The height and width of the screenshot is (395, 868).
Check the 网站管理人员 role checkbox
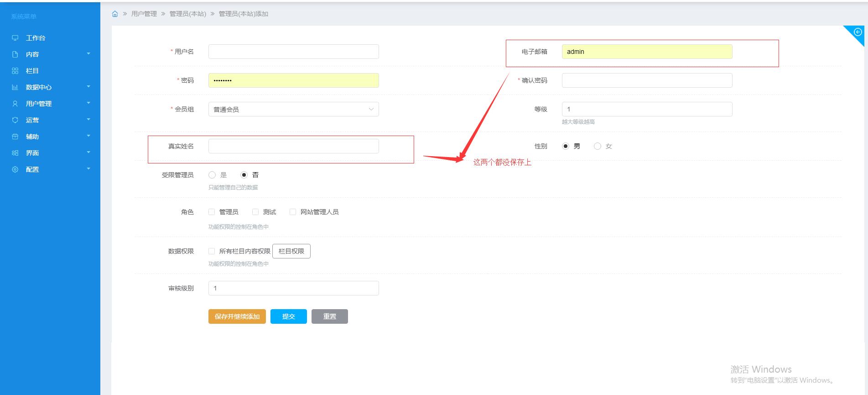coord(293,212)
